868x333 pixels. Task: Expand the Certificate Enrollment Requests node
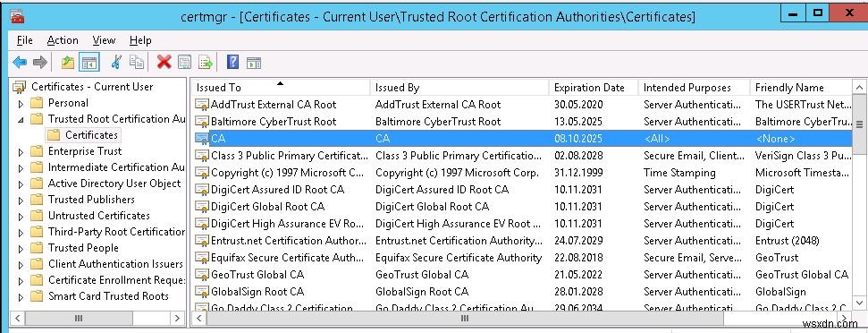tap(21, 280)
